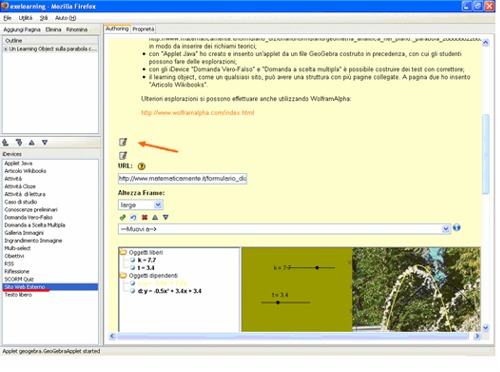Select Riflessione iDevice
This screenshot has width=500, height=372.
click(x=17, y=271)
